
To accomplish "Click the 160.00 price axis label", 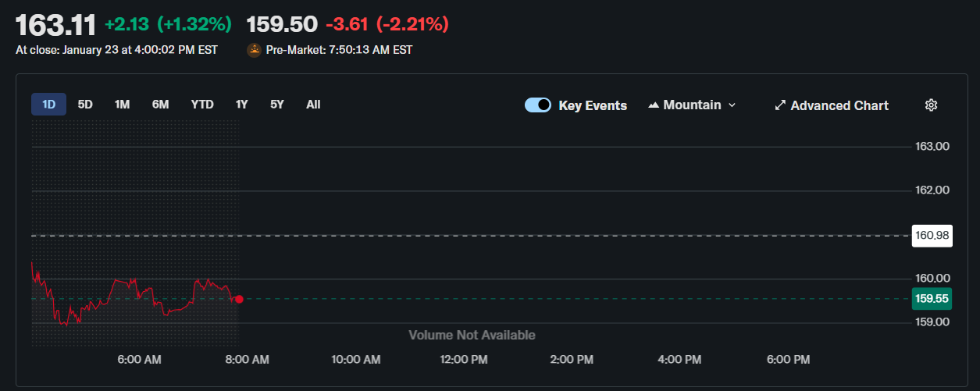I will [x=932, y=279].
